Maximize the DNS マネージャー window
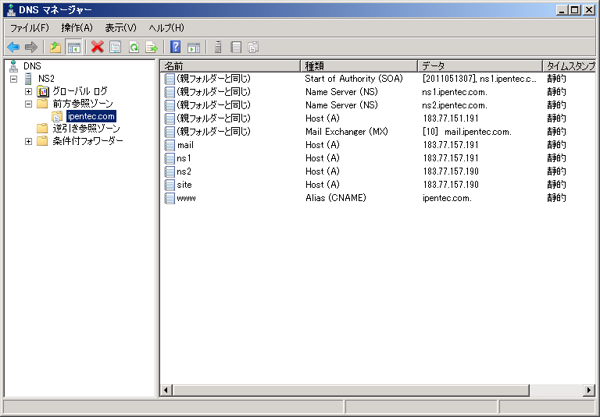 pyautogui.click(x=575, y=10)
